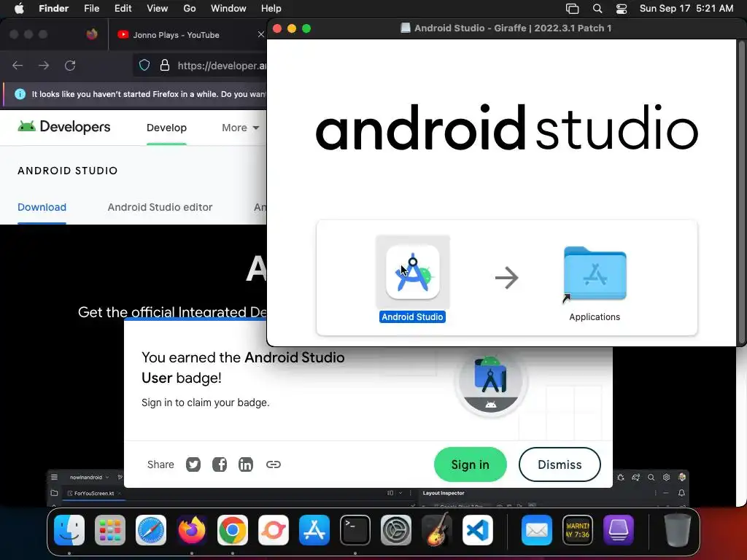Open the App Store from the Dock
The width and height of the screenshot is (747, 560).
[x=314, y=530]
